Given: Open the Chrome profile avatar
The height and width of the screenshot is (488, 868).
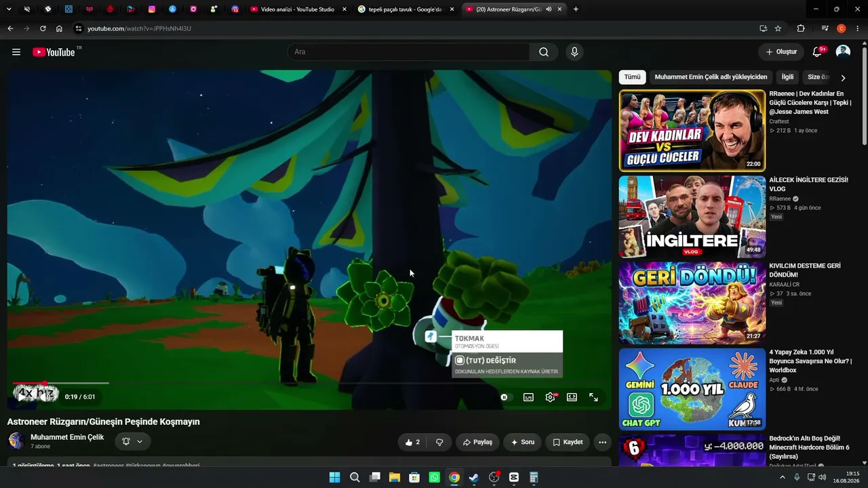Looking at the screenshot, I should [x=842, y=28].
